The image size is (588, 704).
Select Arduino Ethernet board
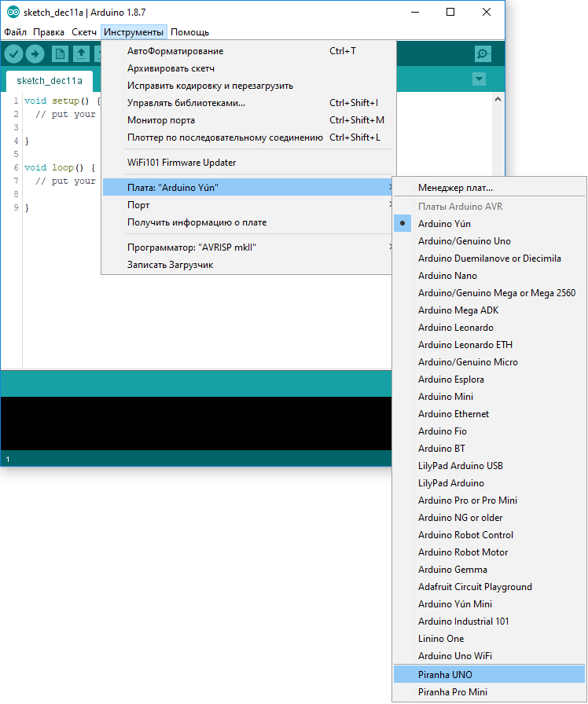pyautogui.click(x=489, y=414)
